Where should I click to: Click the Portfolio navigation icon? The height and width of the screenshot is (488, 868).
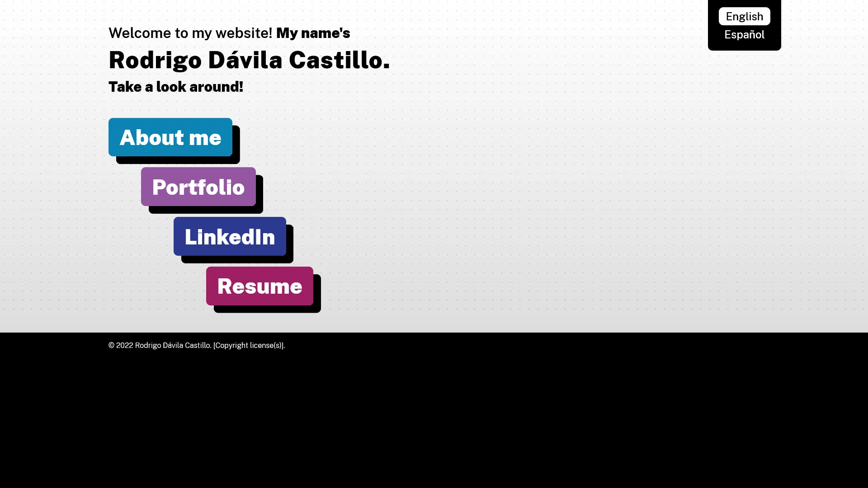tap(198, 187)
